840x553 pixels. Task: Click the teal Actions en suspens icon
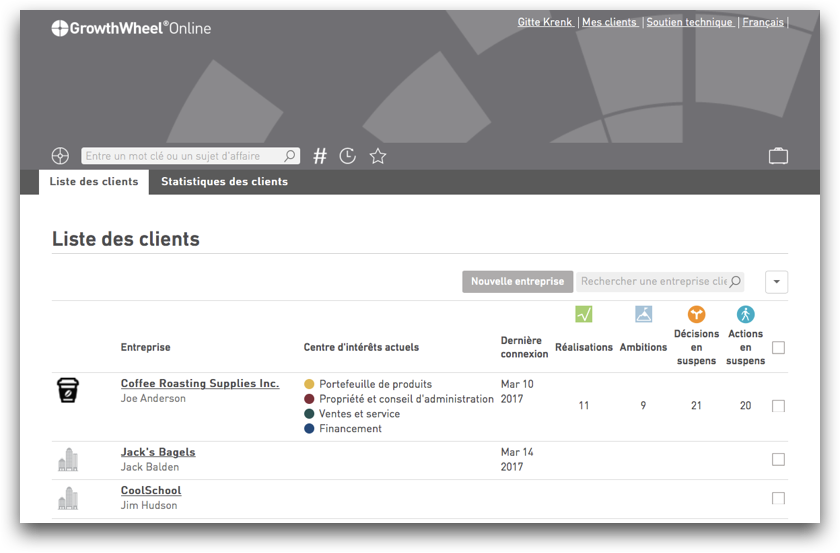(x=745, y=314)
